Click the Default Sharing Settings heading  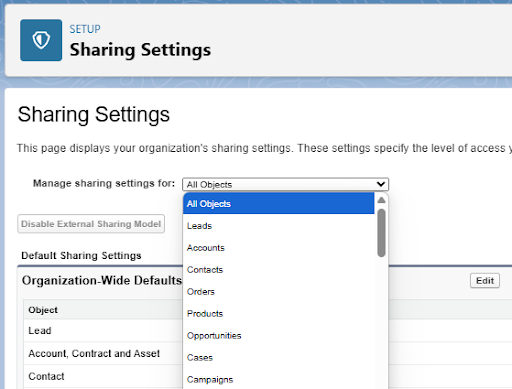[x=81, y=256]
